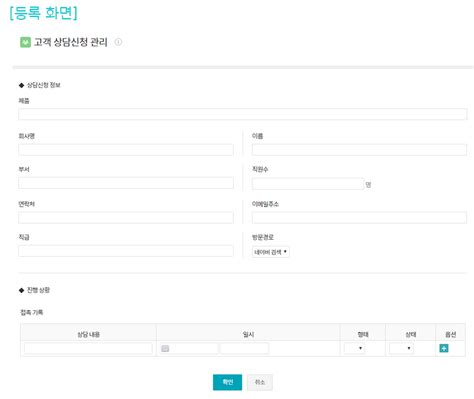Select the 연락처 text field
The height and width of the screenshot is (399, 474).
(x=126, y=218)
